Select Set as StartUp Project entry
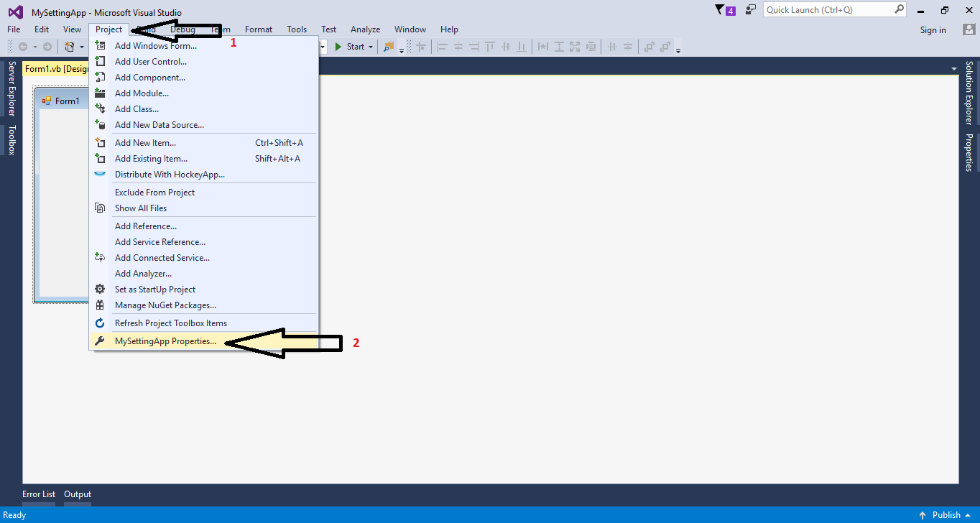Viewport: 980px width, 523px height. coord(203,290)
